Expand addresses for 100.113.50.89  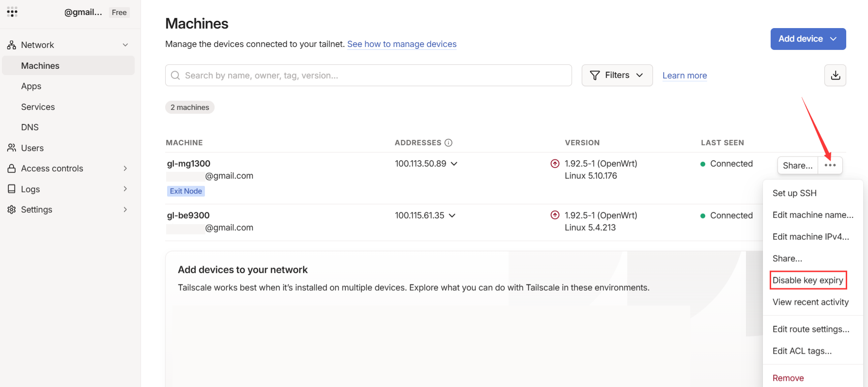coord(454,164)
